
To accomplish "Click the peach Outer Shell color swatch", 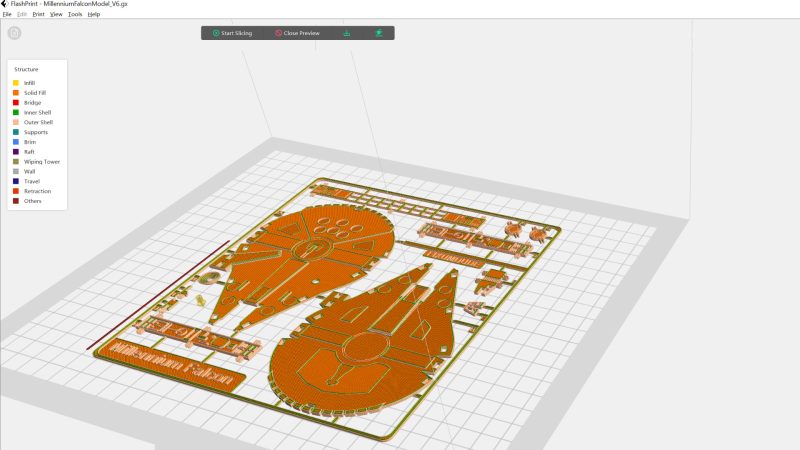I will [16, 122].
